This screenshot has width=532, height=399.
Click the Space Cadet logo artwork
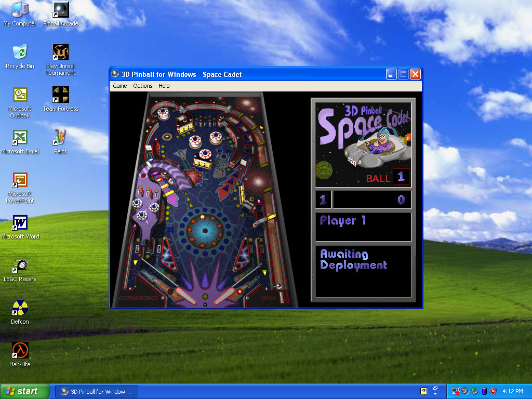(363, 145)
